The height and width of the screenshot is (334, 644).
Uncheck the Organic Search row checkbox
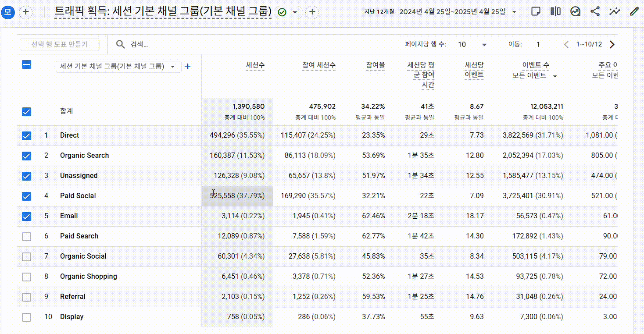click(x=26, y=156)
